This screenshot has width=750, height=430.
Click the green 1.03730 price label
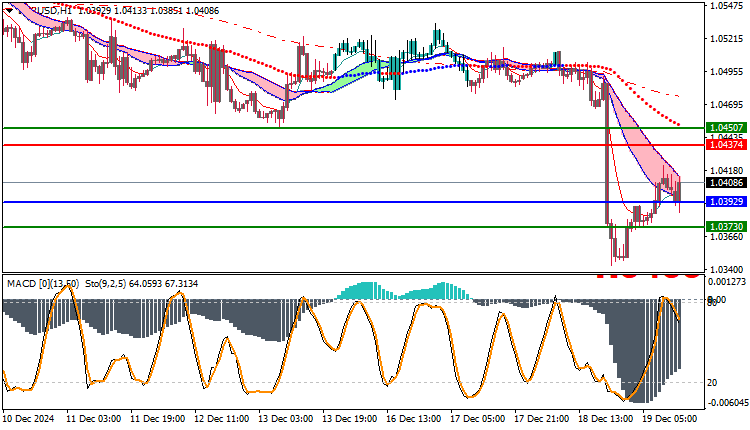pos(726,227)
